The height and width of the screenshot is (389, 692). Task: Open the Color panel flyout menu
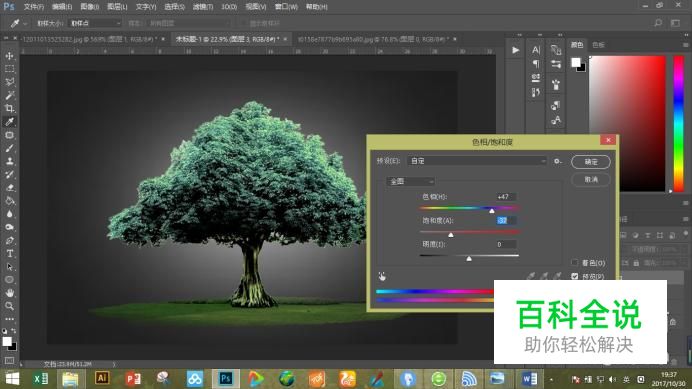click(685, 45)
